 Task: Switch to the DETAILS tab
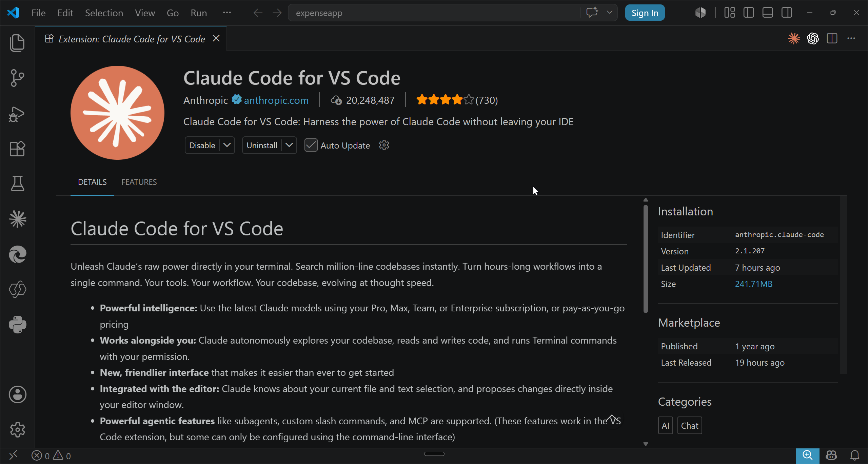(x=92, y=182)
